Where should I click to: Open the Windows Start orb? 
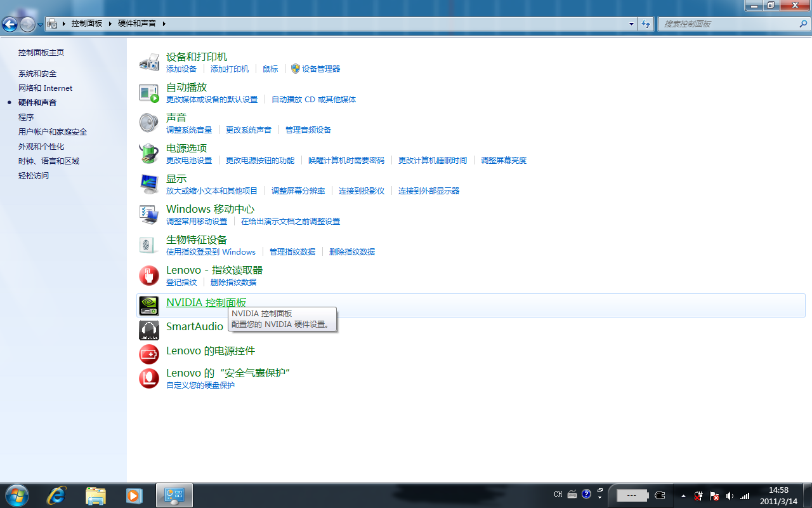tap(16, 495)
